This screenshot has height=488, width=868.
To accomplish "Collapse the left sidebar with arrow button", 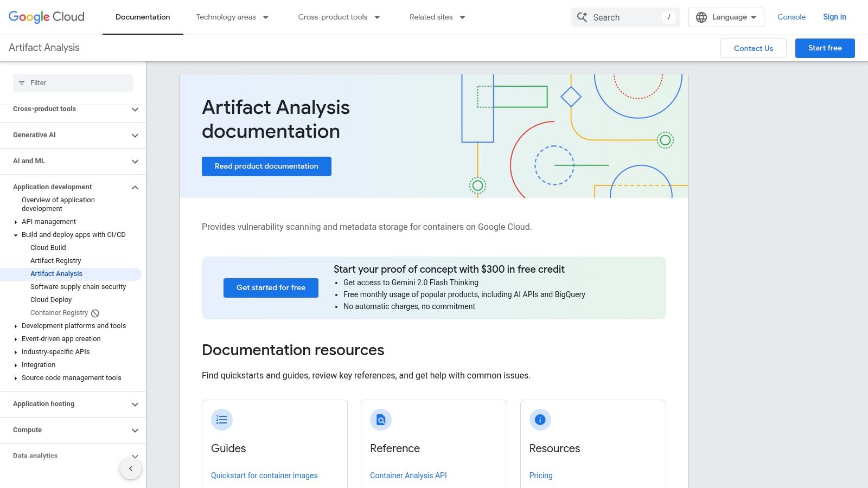I will click(x=131, y=468).
